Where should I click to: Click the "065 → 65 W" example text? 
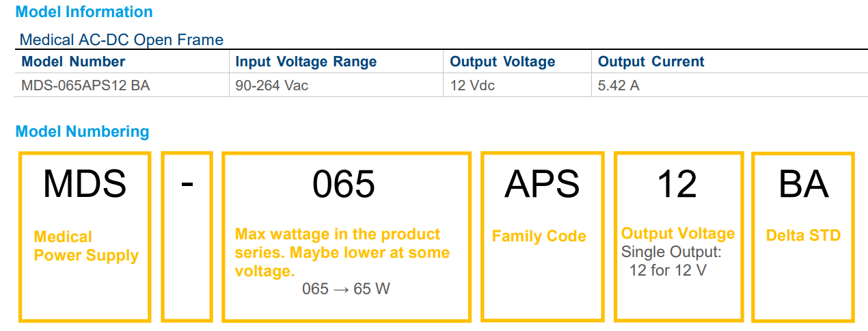[346, 289]
